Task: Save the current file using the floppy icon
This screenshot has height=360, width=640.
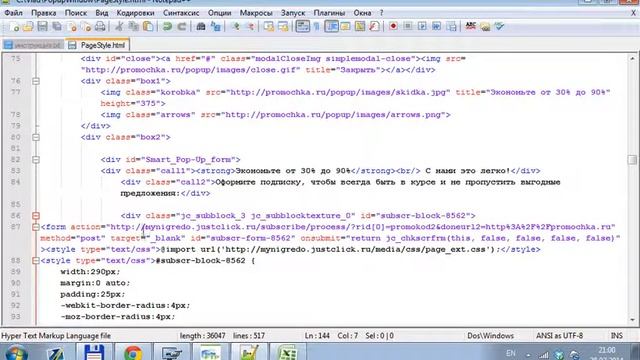Action: click(x=42, y=27)
